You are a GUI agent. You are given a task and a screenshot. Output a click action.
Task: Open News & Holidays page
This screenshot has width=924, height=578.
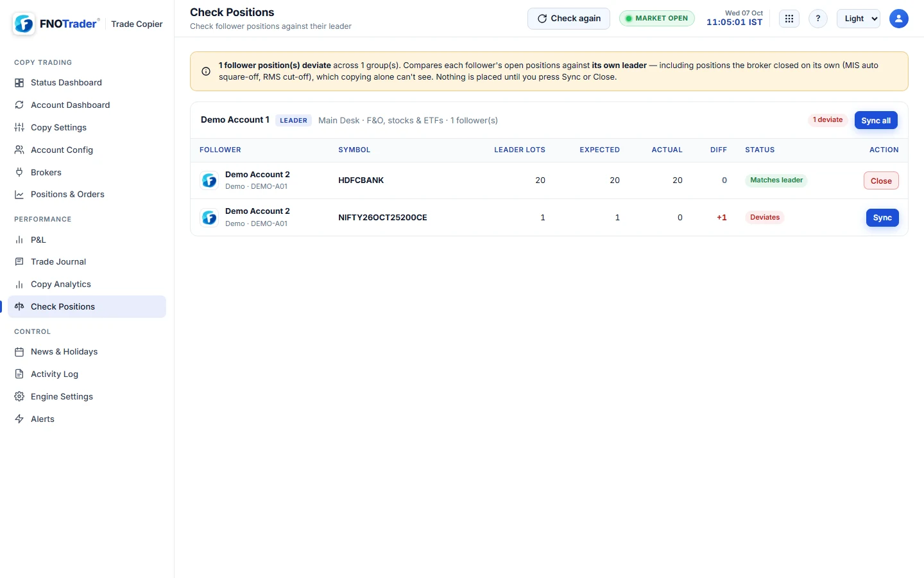87,352
